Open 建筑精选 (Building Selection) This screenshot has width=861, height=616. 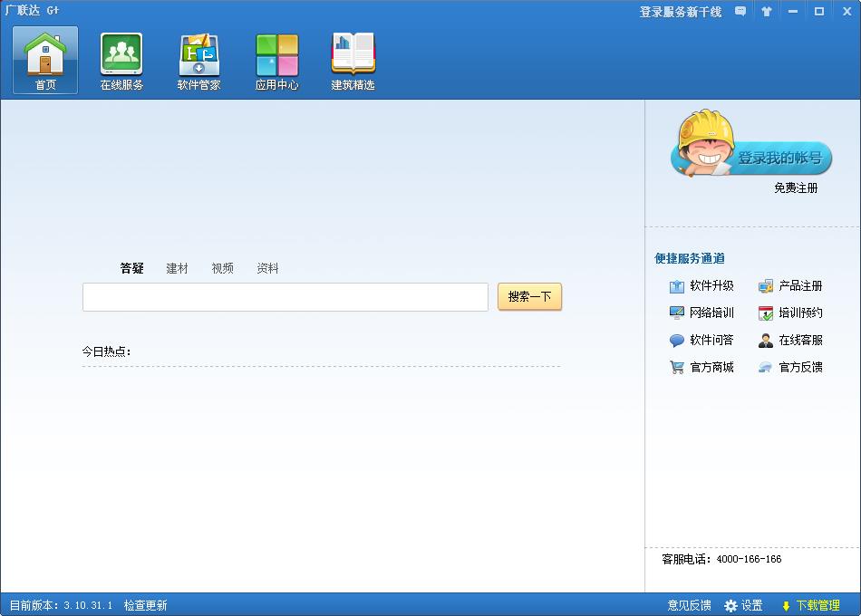(353, 59)
